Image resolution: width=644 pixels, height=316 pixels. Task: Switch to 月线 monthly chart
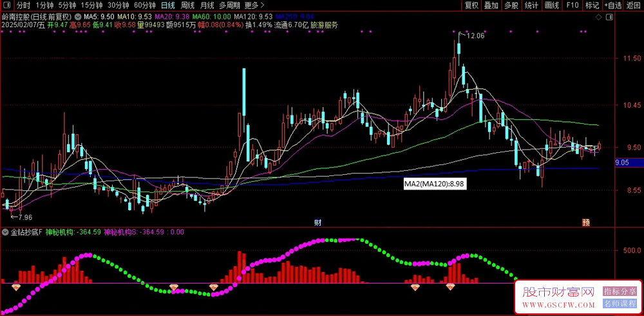click(207, 5)
